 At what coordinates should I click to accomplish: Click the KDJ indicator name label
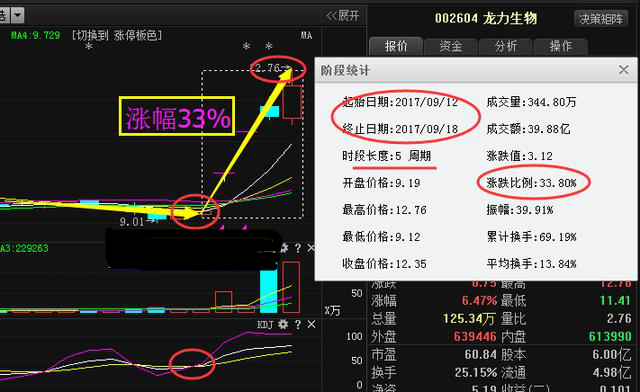click(x=265, y=325)
